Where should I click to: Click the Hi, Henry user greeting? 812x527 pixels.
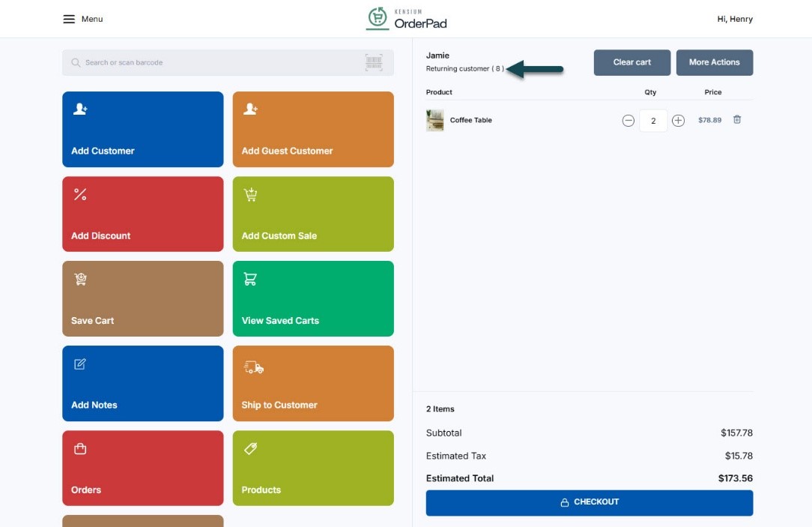click(735, 19)
